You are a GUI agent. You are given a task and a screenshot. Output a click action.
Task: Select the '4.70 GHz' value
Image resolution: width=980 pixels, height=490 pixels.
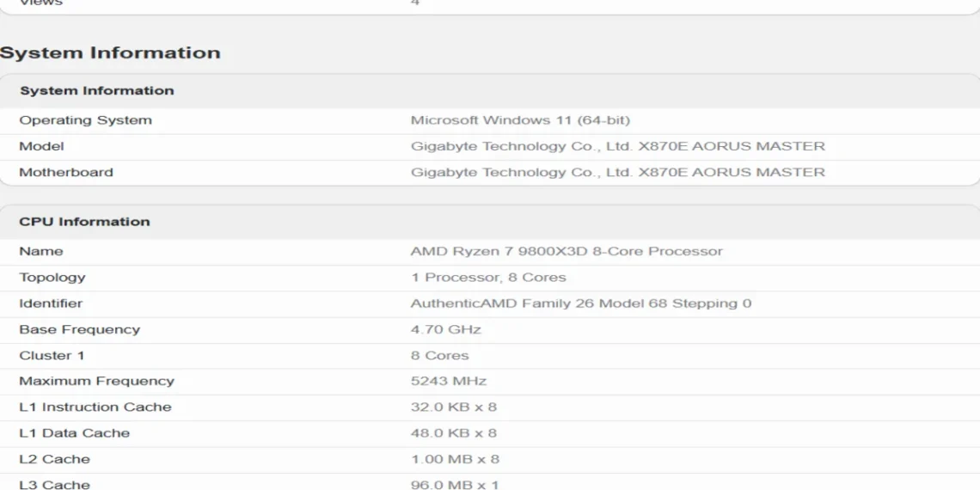[445, 329]
